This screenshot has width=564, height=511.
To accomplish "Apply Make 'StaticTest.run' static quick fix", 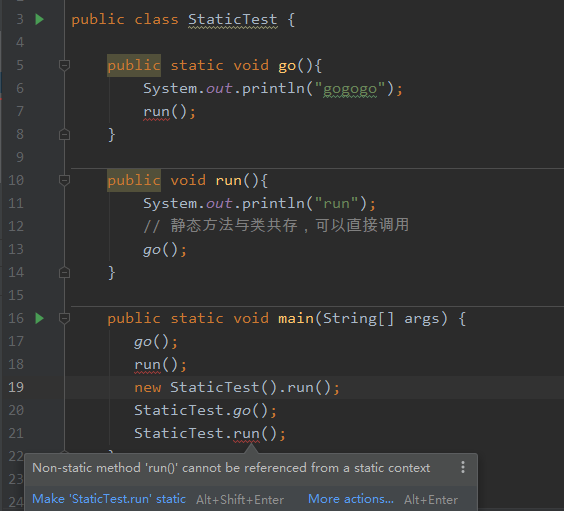I will [109, 499].
